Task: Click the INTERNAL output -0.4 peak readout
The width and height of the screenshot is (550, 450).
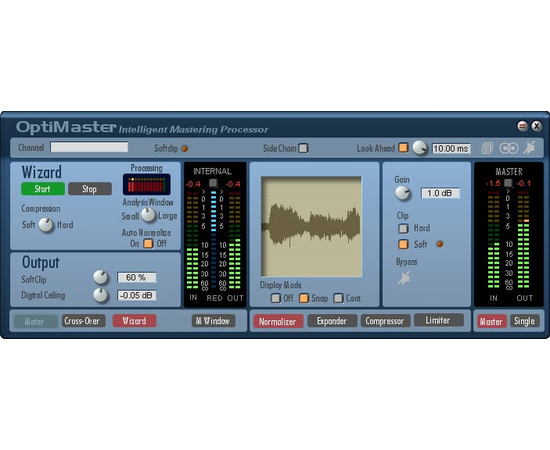Action: click(233, 184)
